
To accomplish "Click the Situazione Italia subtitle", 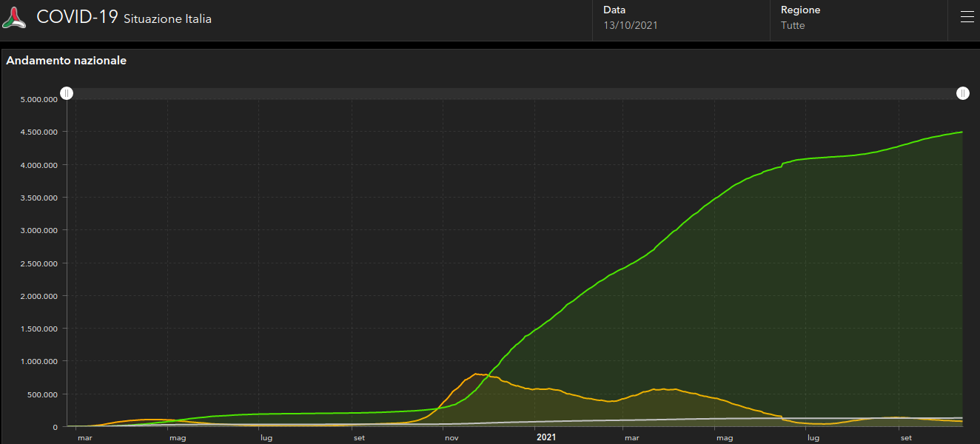I will (x=167, y=19).
